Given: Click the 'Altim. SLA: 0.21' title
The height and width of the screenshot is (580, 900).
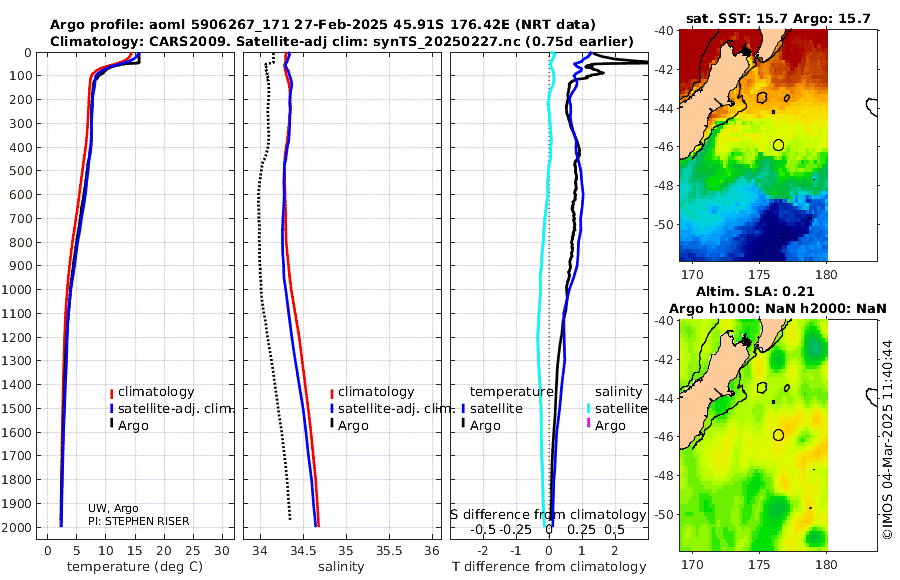Looking at the screenshot, I should [x=755, y=292].
